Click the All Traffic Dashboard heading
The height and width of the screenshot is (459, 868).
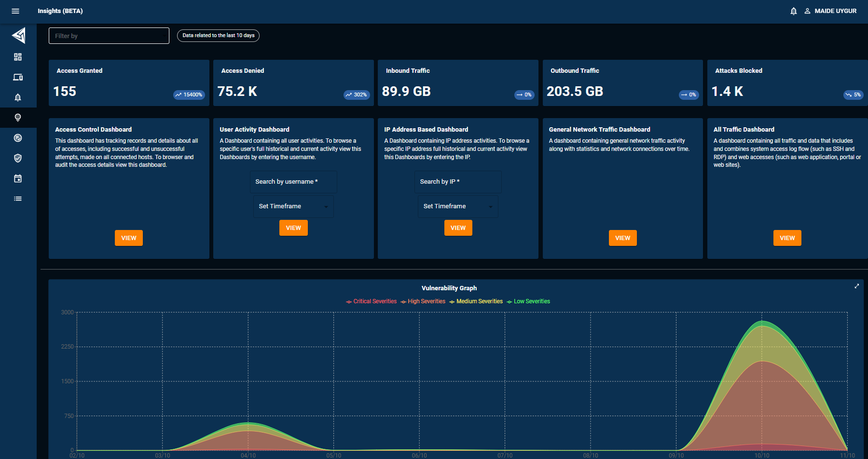click(744, 130)
